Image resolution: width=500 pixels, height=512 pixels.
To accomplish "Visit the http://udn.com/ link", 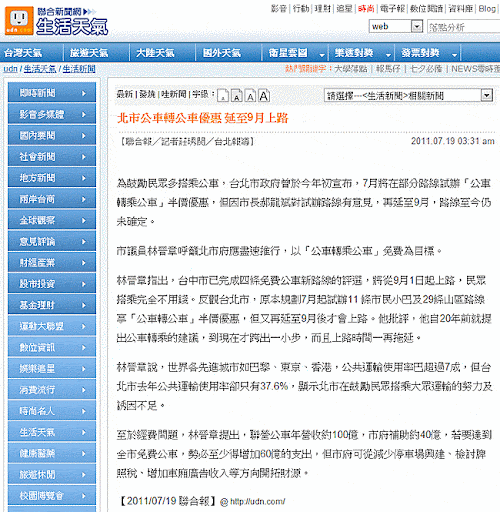I will coord(257,501).
